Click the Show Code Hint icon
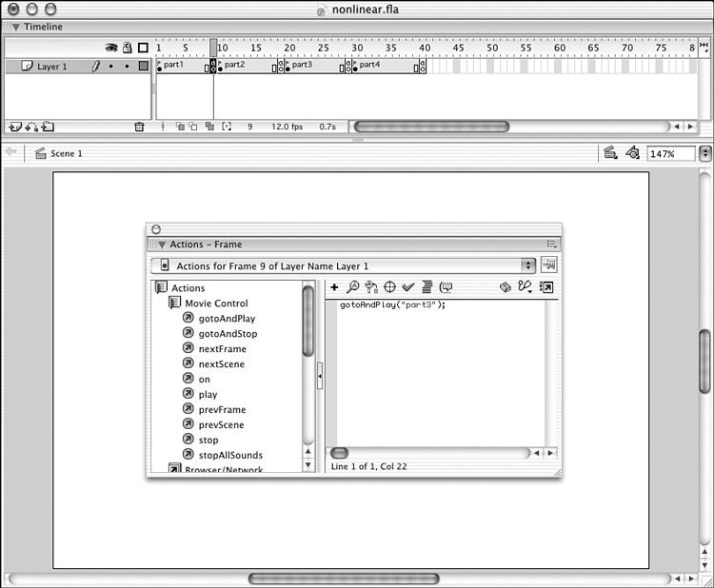The width and height of the screenshot is (714, 588). point(446,287)
